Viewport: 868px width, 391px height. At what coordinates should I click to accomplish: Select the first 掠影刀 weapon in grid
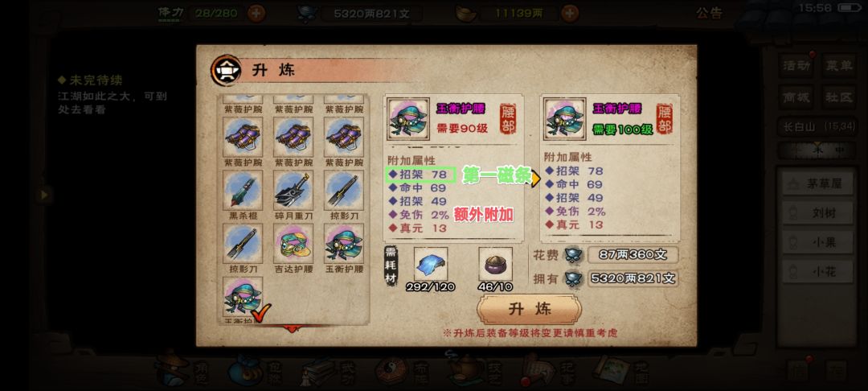(344, 190)
